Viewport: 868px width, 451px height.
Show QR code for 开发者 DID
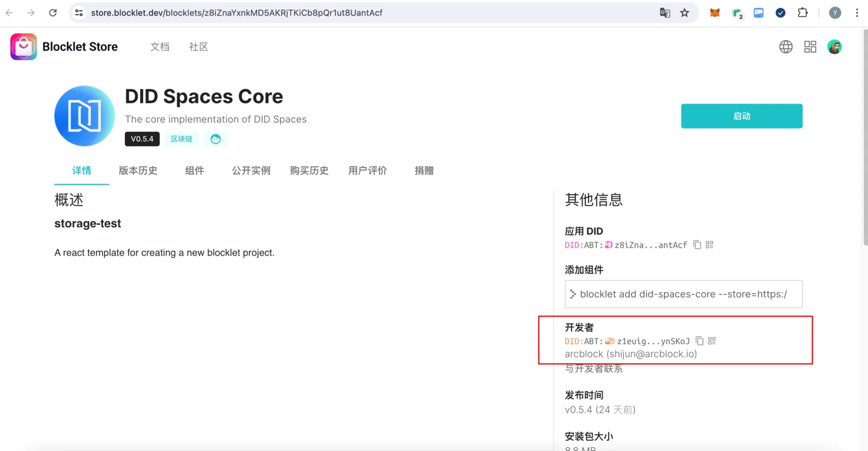click(712, 341)
